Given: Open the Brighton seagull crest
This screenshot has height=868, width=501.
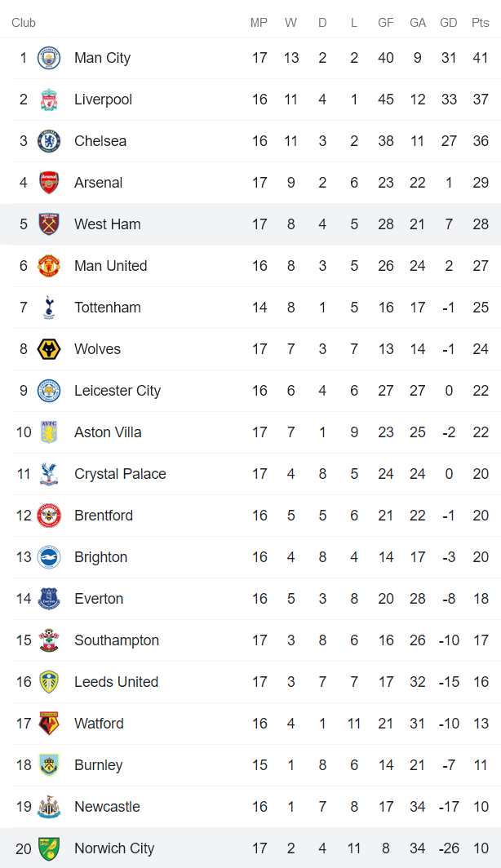Looking at the screenshot, I should pos(49,557).
